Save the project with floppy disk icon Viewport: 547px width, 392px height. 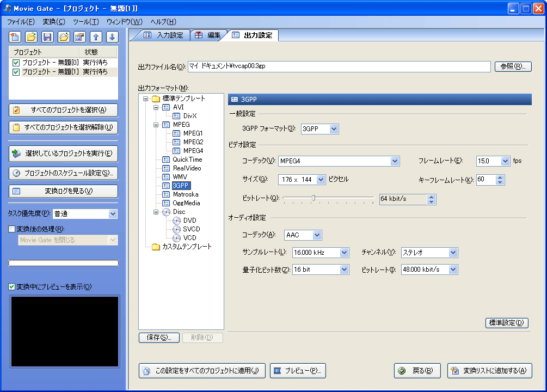[x=47, y=37]
